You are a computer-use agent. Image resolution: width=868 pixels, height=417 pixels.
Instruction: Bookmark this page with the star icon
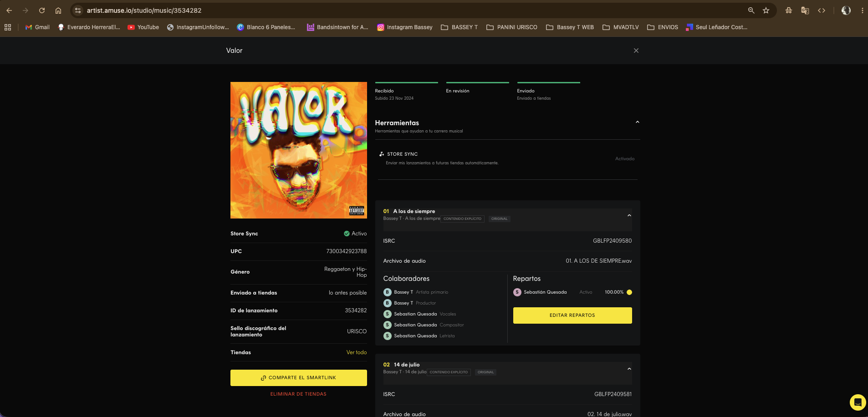(x=766, y=10)
